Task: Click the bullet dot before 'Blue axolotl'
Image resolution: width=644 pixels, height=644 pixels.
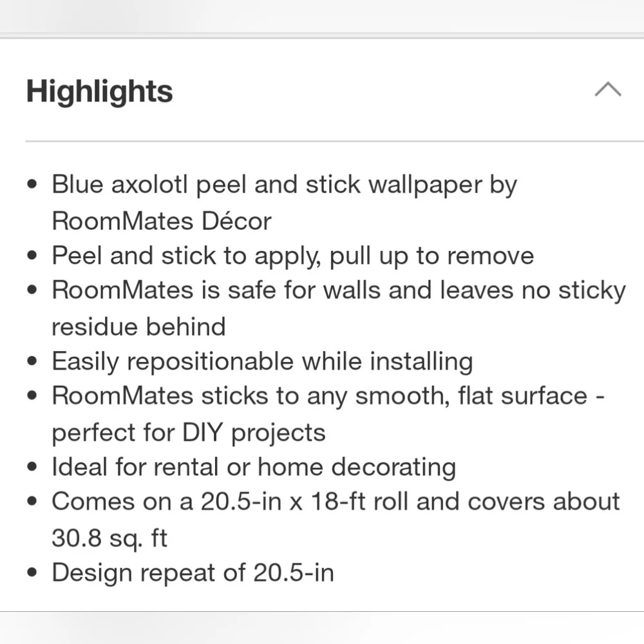Action: pyautogui.click(x=32, y=184)
